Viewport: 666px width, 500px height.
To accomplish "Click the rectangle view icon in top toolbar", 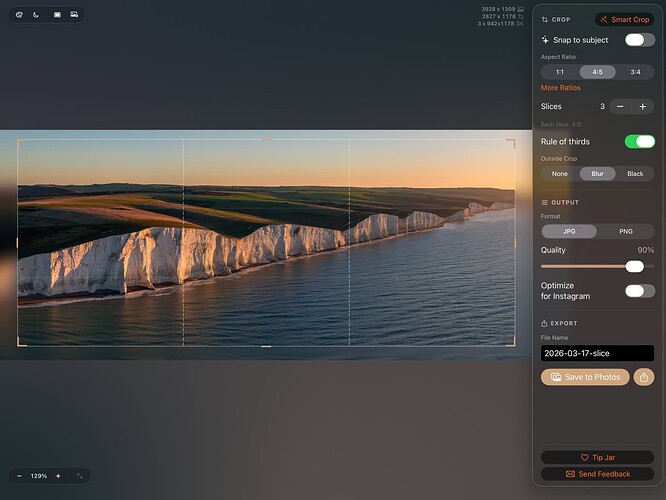I will [57, 15].
